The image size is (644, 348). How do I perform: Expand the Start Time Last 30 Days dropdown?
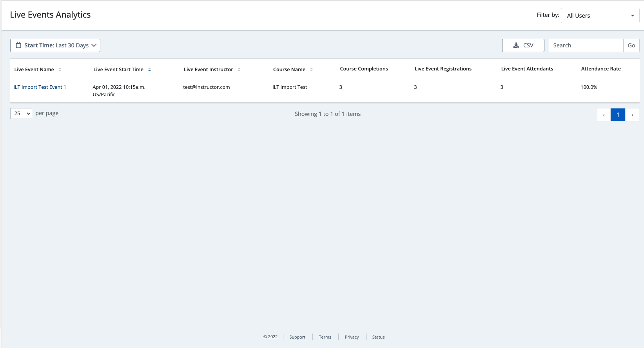[x=55, y=45]
